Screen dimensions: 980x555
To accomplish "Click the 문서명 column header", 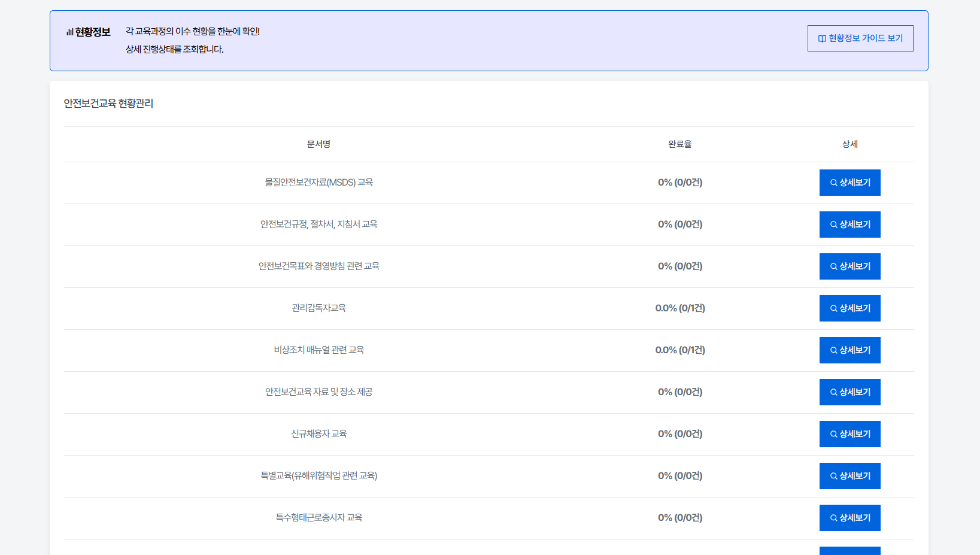I will pos(318,144).
